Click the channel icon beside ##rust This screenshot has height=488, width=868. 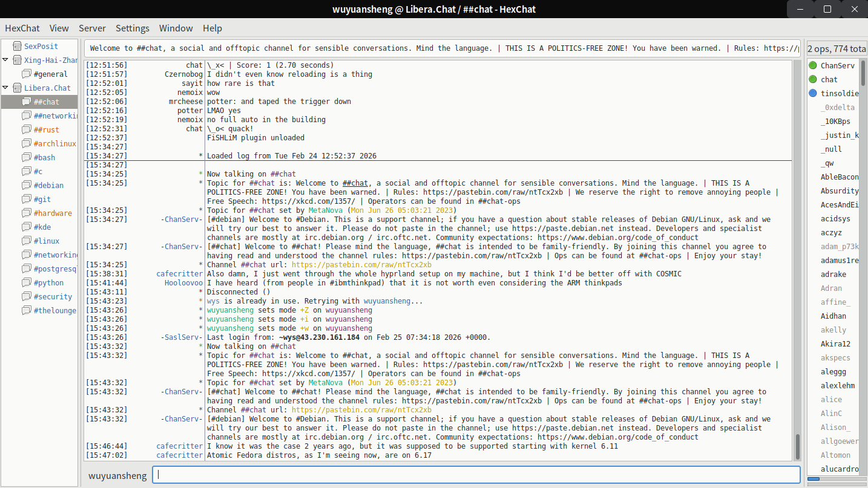27,129
